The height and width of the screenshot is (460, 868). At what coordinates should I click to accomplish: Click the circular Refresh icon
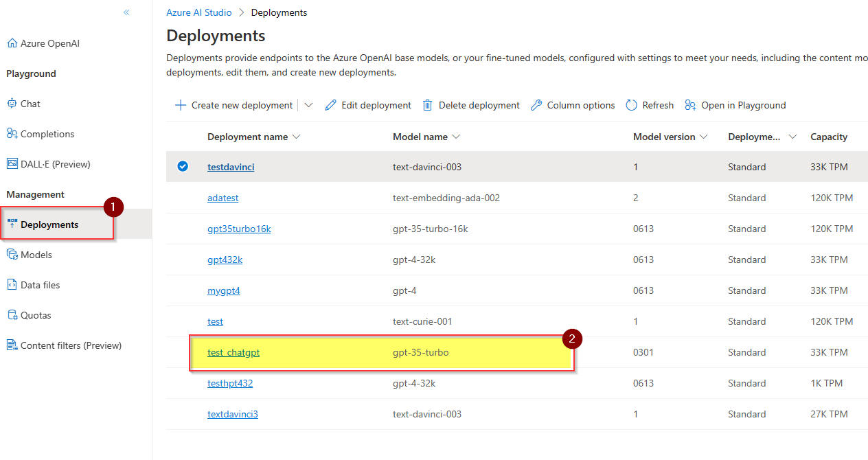pyautogui.click(x=632, y=105)
